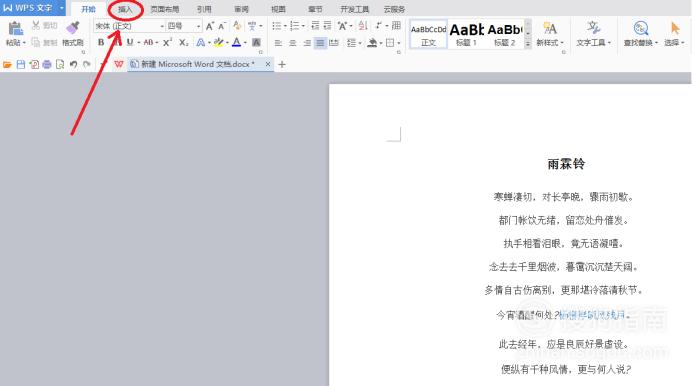The width and height of the screenshot is (692, 386).
Task: Align text left
Action: click(278, 43)
